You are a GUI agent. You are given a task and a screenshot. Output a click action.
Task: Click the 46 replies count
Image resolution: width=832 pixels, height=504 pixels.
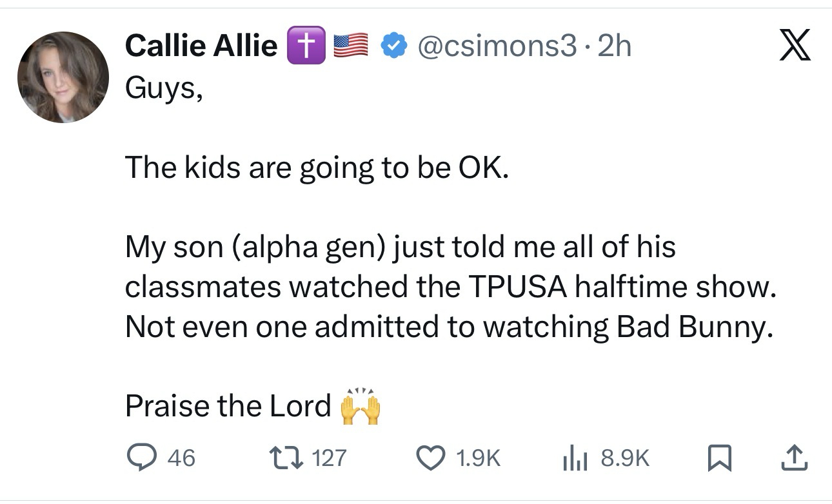pyautogui.click(x=181, y=458)
